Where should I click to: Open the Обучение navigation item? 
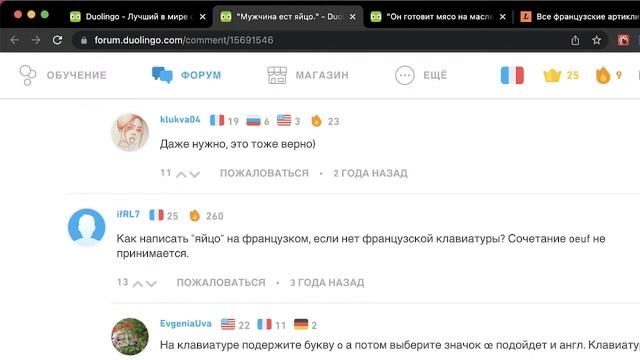coord(63,75)
